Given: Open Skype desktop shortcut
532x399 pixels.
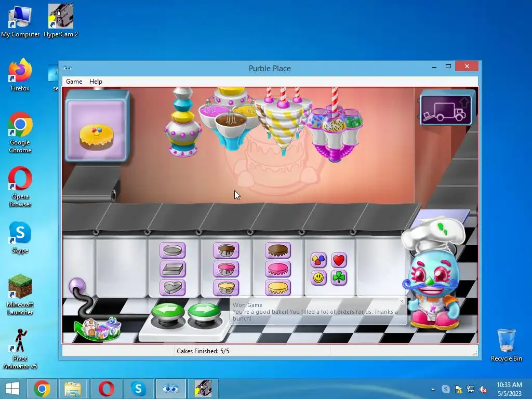Looking at the screenshot, I should point(20,238).
